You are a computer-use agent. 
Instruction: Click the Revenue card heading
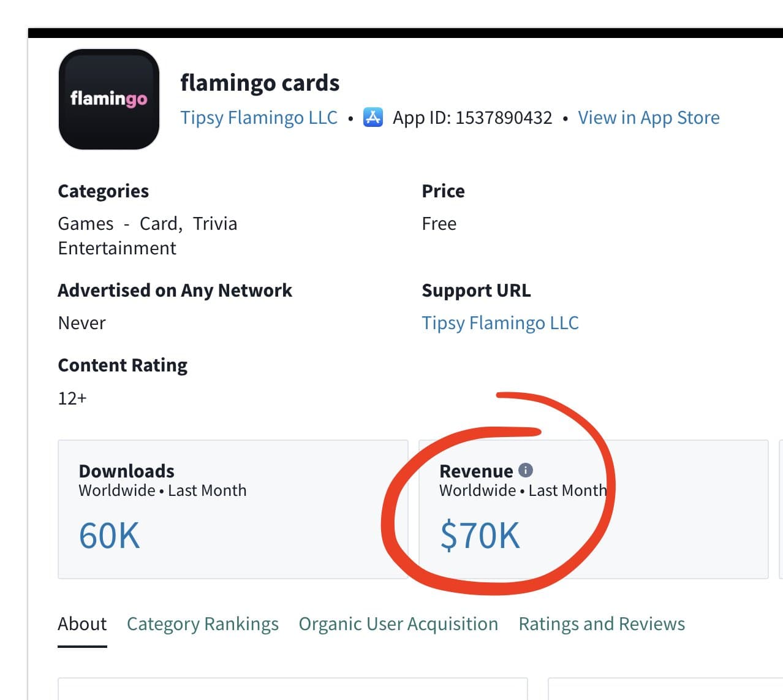(x=476, y=471)
